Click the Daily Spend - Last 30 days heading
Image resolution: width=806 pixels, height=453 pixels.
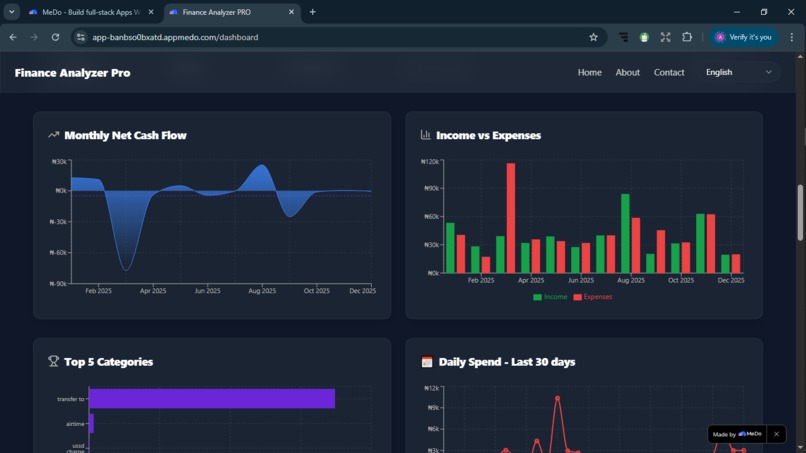coord(507,362)
